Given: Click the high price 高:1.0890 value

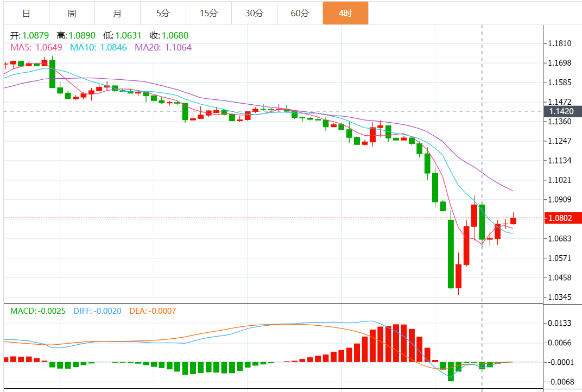Looking at the screenshot, I should 76,36.
